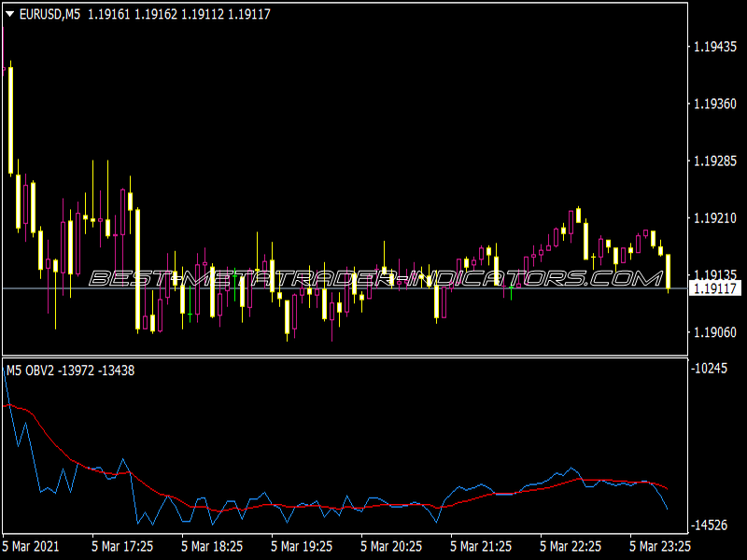Viewport: 747px width, 560px height.
Task: Select the -10245 indicator scale value
Action: click(710, 369)
